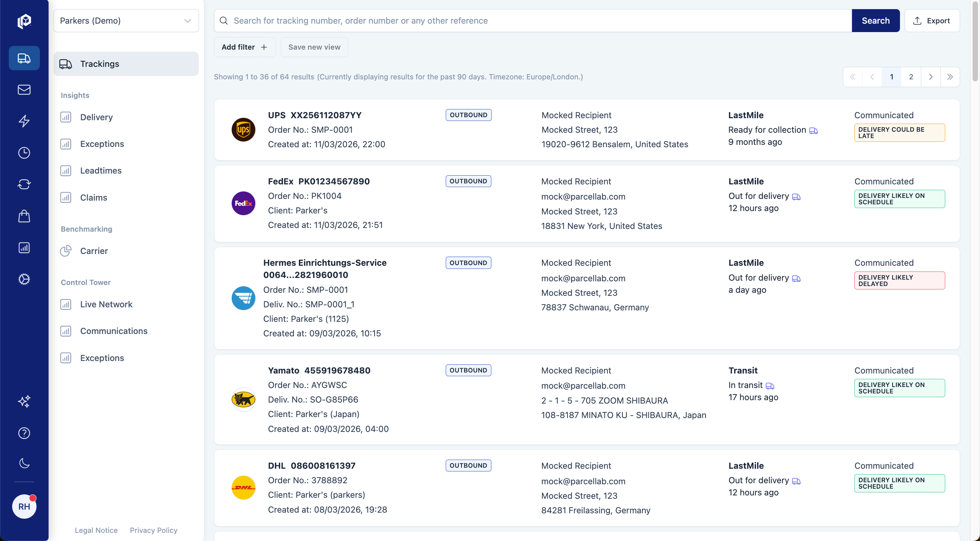Click the lightning bolt automation icon
The width and height of the screenshot is (980, 541).
point(24,121)
